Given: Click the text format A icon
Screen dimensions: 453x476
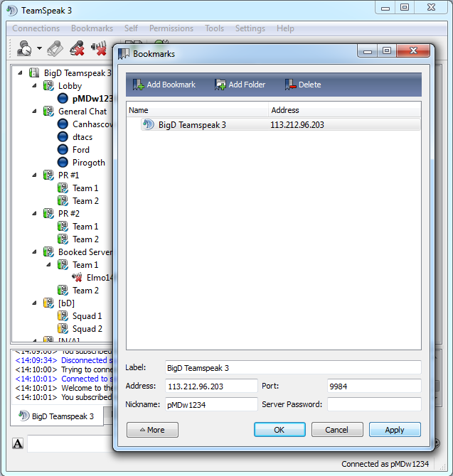Looking at the screenshot, I should point(18,443).
